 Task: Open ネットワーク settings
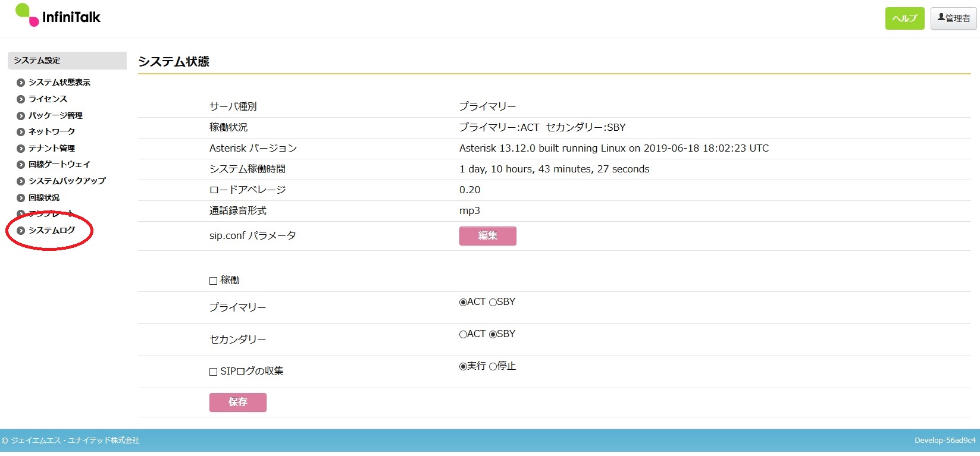point(52,132)
